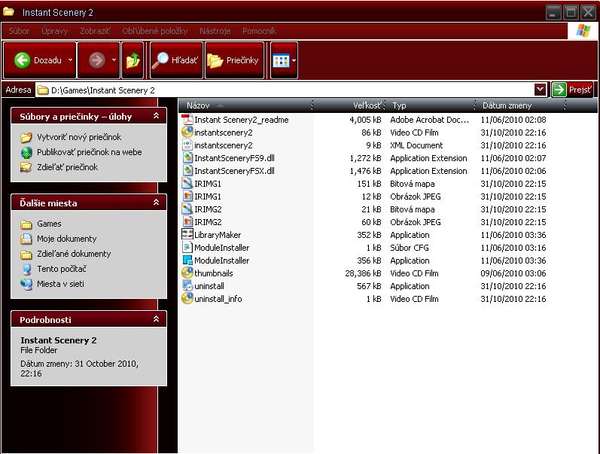Image resolution: width=600 pixels, height=454 pixels.
Task: Select the 151 kB IRIMG1 bitmap icon
Action: pyautogui.click(x=187, y=184)
